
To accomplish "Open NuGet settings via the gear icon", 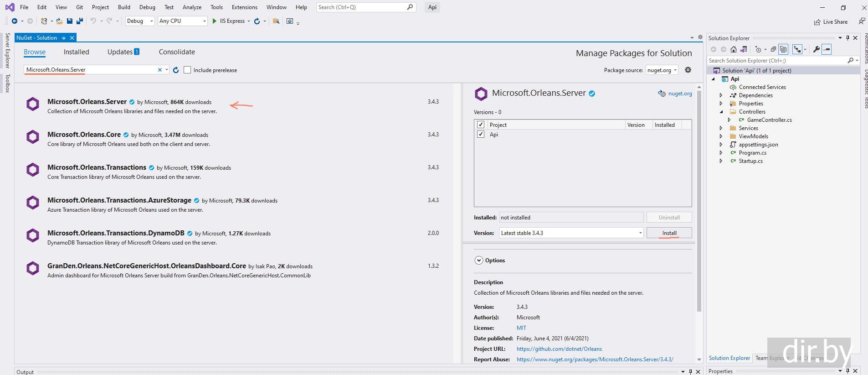I will 688,70.
